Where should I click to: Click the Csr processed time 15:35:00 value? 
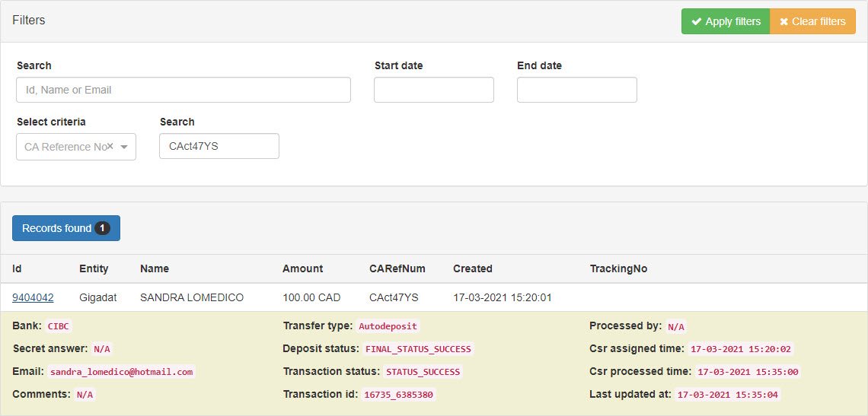(748, 372)
